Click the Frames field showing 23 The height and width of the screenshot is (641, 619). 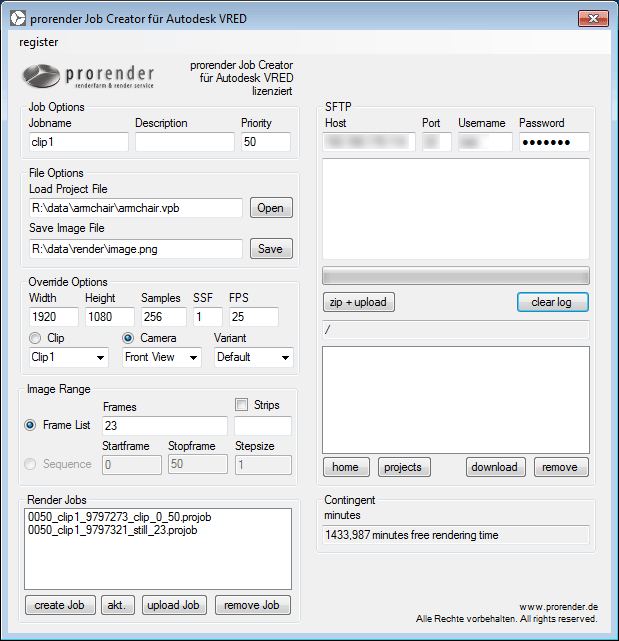point(165,426)
